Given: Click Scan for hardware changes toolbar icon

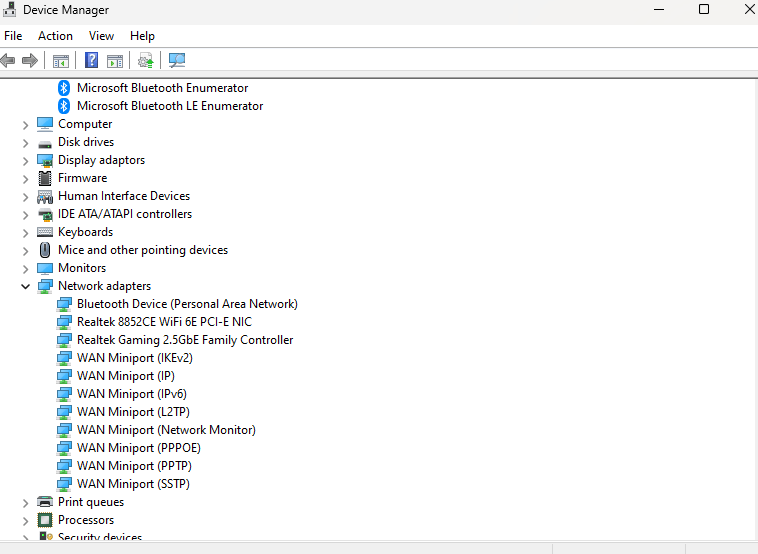Looking at the screenshot, I should 177,60.
